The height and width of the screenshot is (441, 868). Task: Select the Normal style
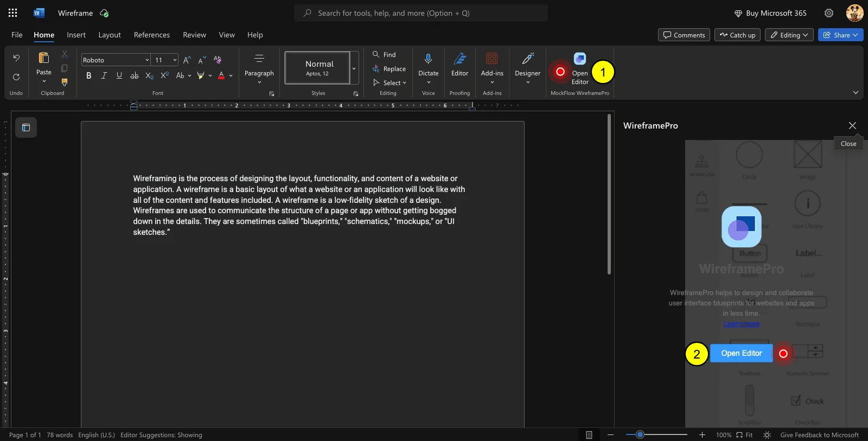point(317,68)
